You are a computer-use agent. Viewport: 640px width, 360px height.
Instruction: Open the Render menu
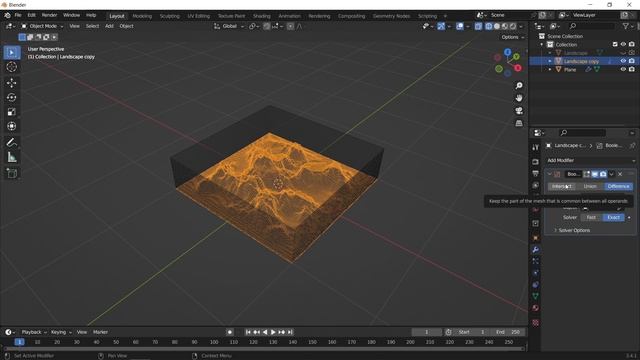tap(49, 16)
